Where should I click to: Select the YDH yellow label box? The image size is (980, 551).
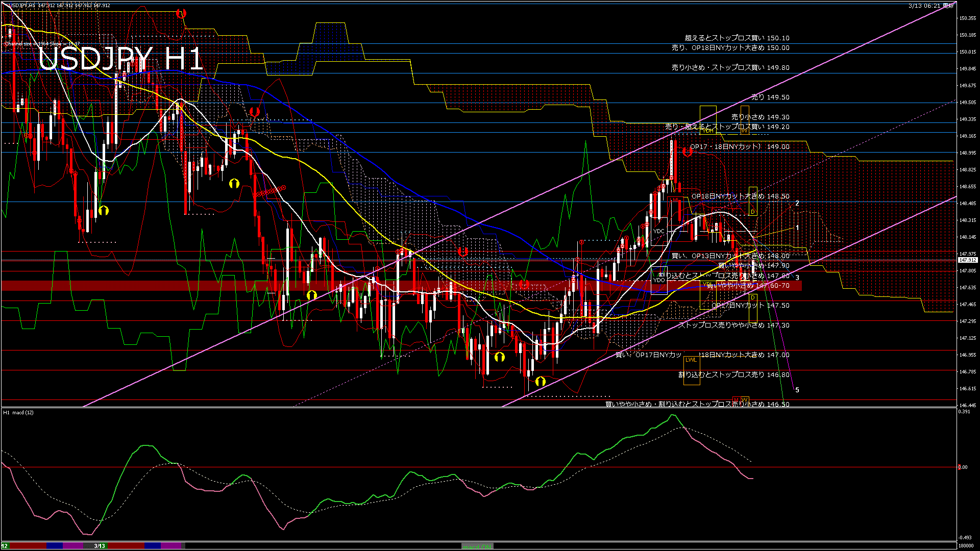pos(708,131)
